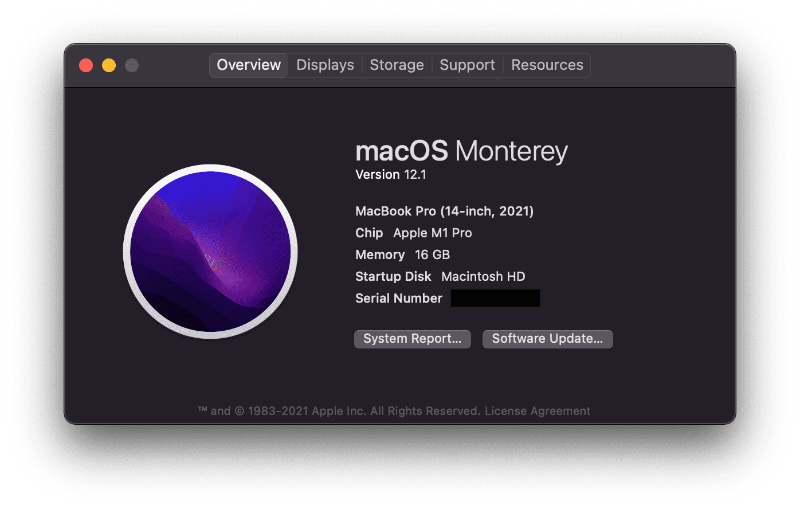Click the System Report... button
Screen dimensions: 800x509
click(412, 339)
